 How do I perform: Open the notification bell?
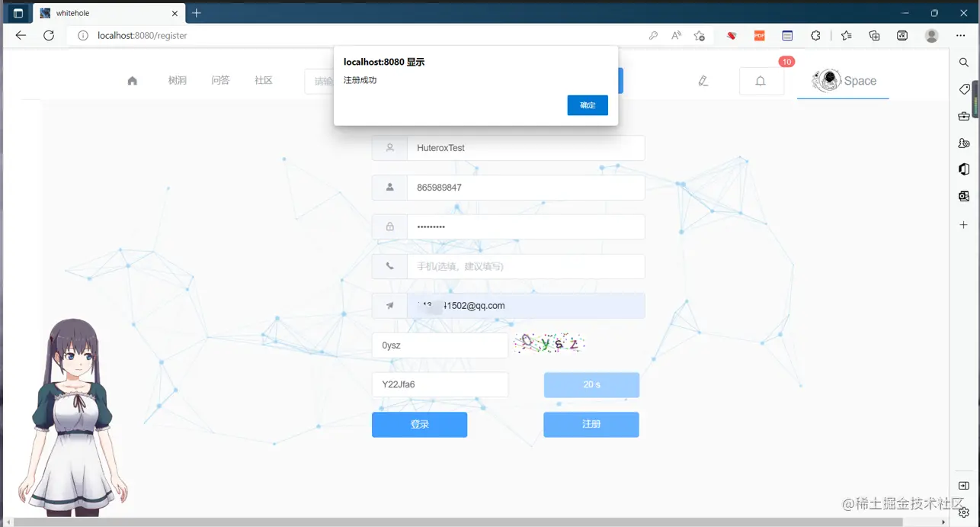click(x=761, y=81)
